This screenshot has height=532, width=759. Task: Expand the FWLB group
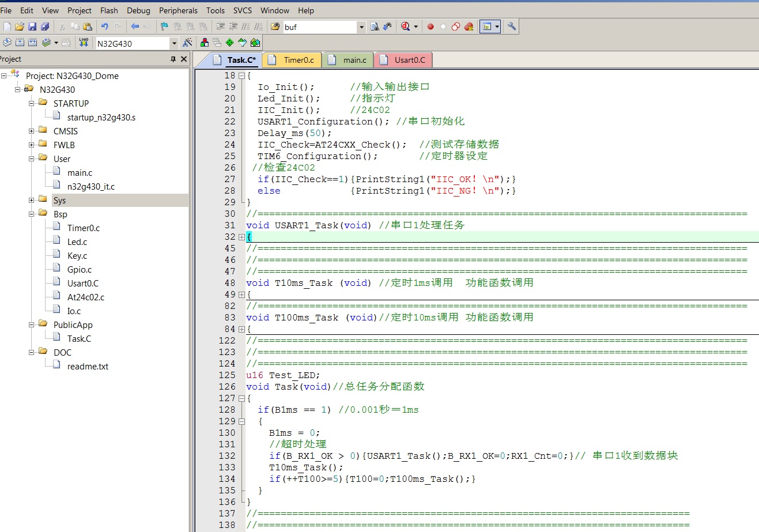[x=32, y=145]
